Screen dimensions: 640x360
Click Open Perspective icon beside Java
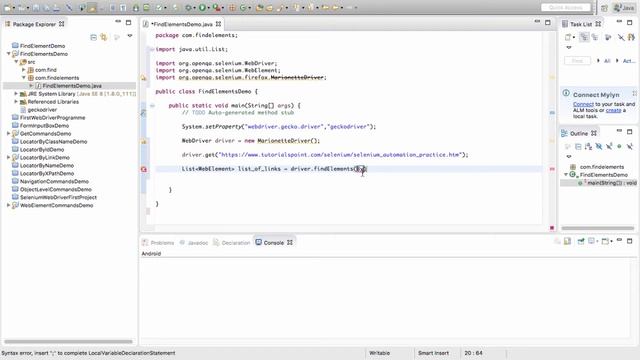tap(604, 8)
